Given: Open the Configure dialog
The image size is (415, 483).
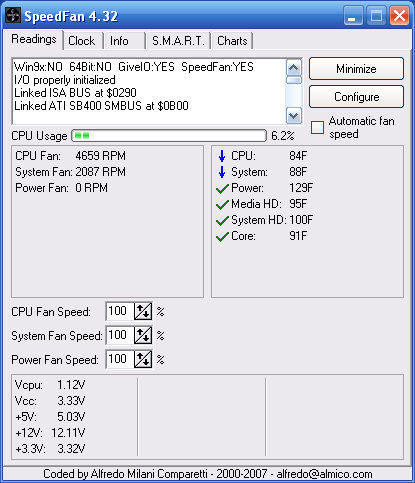Looking at the screenshot, I should [x=356, y=97].
